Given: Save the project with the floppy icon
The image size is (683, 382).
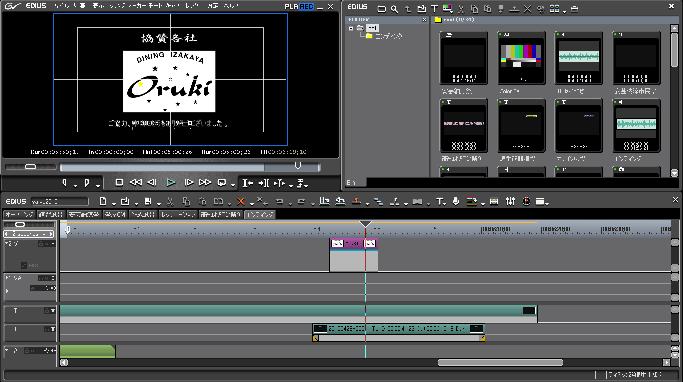Looking at the screenshot, I should coord(148,201).
